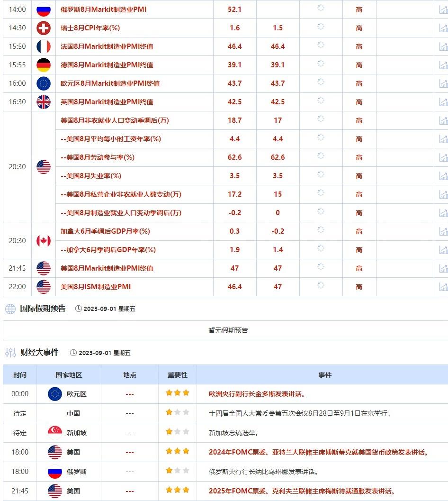Click the third star of the FOMC event importance
The height and width of the screenshot is (501, 448).
pos(185,452)
